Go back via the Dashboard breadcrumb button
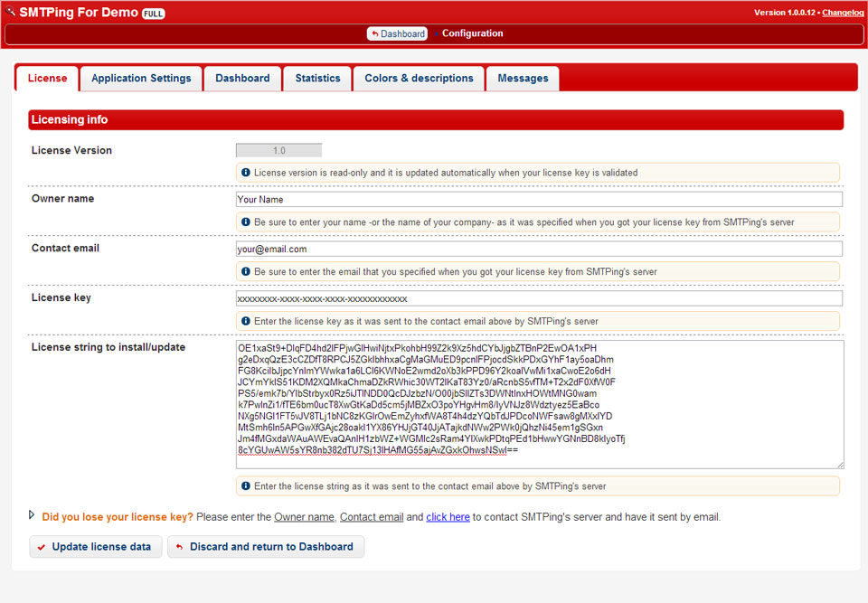The width and height of the screenshot is (868, 603). click(x=398, y=33)
